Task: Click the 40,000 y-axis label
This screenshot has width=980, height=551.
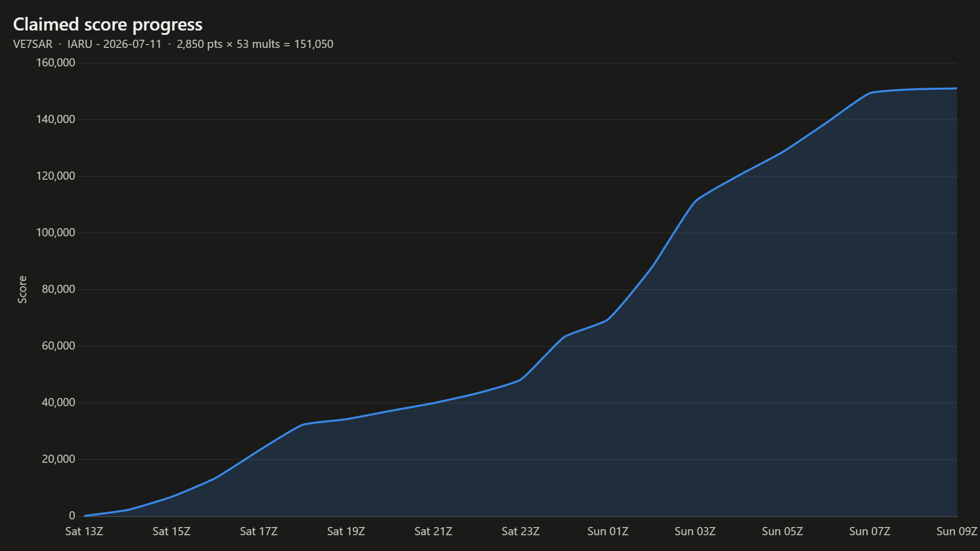Action: click(x=58, y=402)
